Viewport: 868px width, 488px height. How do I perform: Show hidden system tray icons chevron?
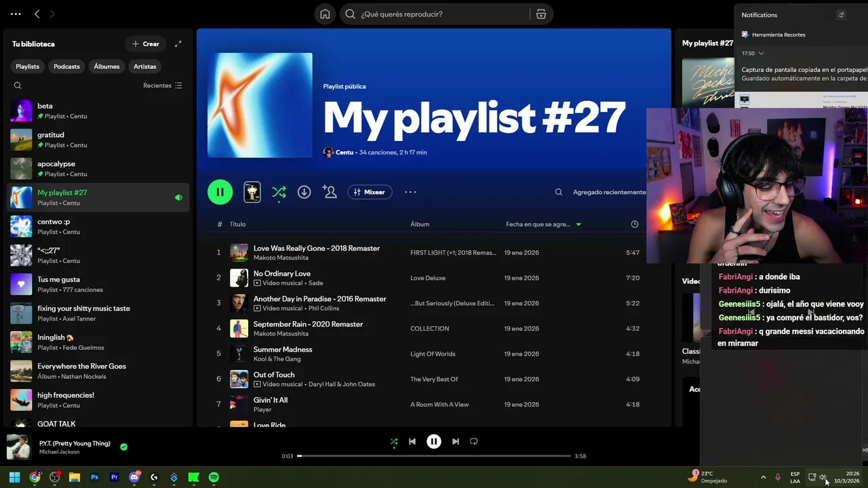[763, 477]
